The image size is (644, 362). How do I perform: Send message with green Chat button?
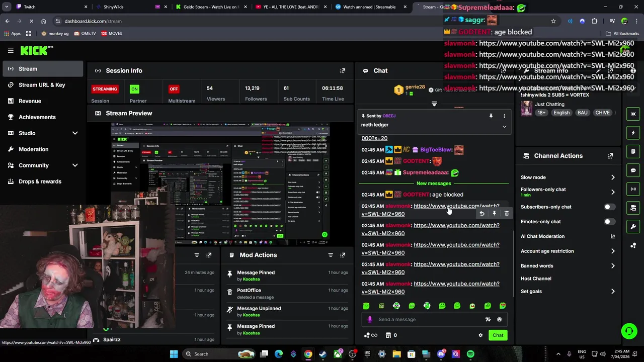point(498,335)
